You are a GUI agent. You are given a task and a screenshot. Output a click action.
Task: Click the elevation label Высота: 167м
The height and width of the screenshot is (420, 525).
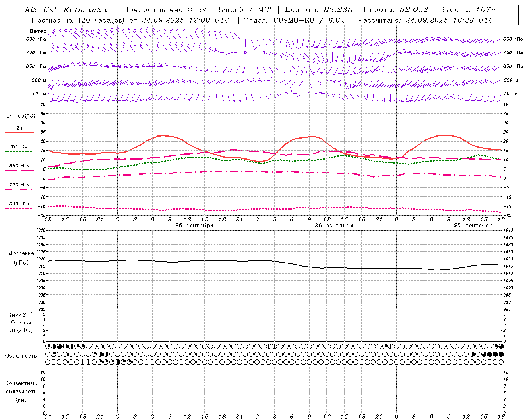pyautogui.click(x=468, y=10)
